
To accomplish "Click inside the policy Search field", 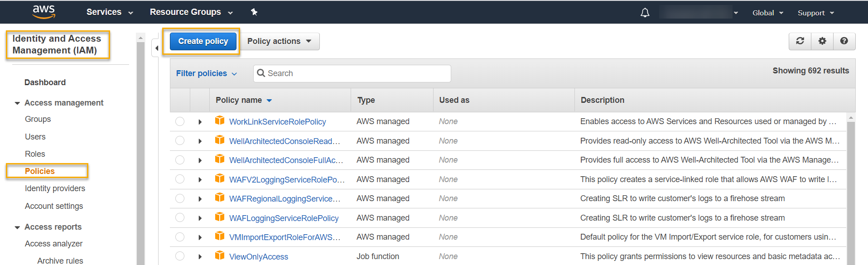I will [352, 73].
